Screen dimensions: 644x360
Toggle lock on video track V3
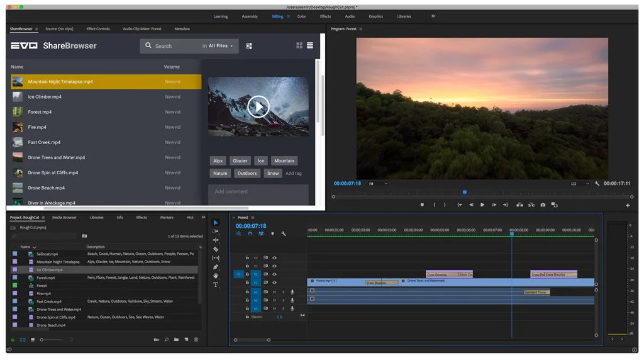(247, 266)
